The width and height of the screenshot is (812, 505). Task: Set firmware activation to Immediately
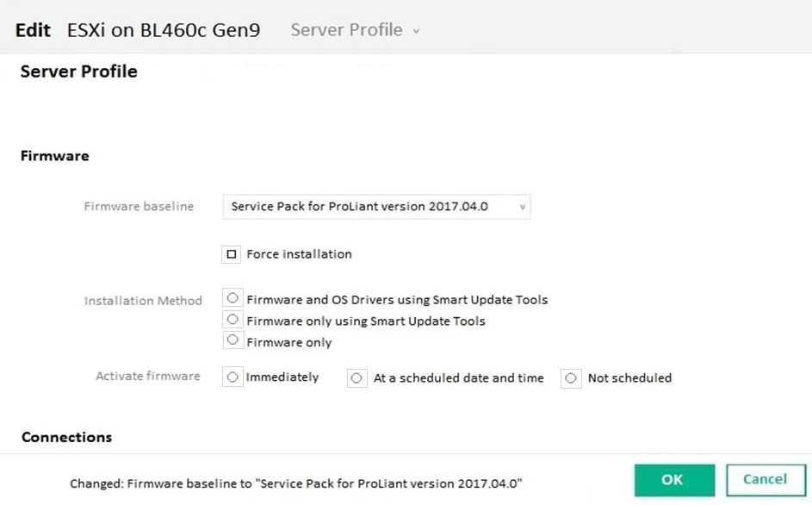[232, 377]
